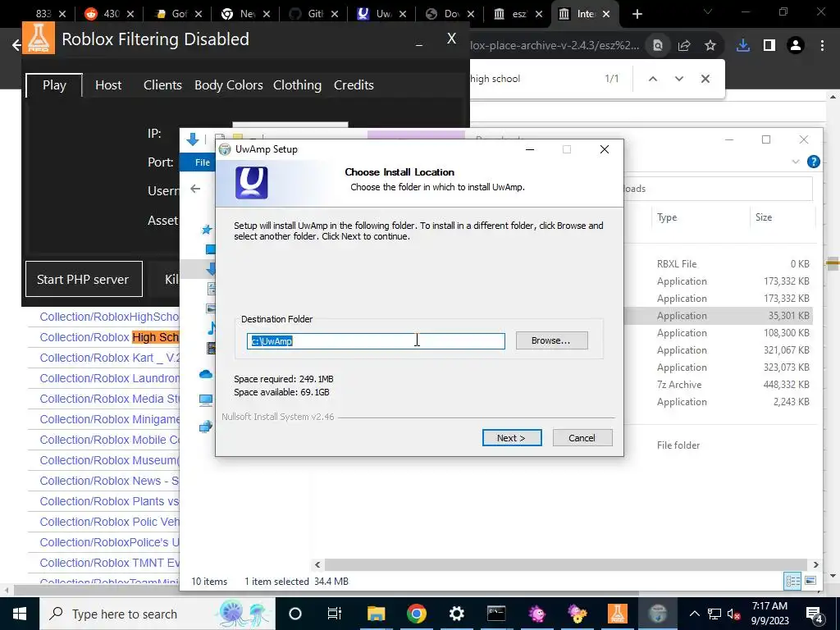Open Chrome from taskbar
Image resolution: width=840 pixels, height=630 pixels.
click(416, 614)
